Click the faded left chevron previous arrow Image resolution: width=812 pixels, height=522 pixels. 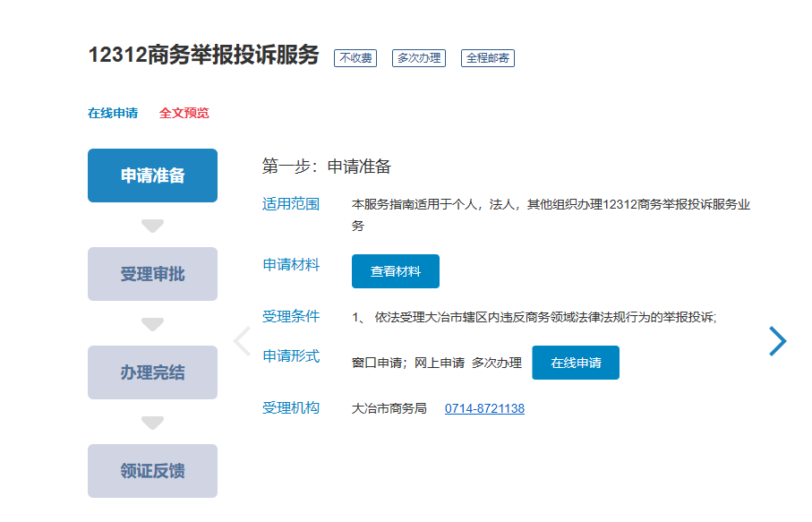[x=241, y=341]
